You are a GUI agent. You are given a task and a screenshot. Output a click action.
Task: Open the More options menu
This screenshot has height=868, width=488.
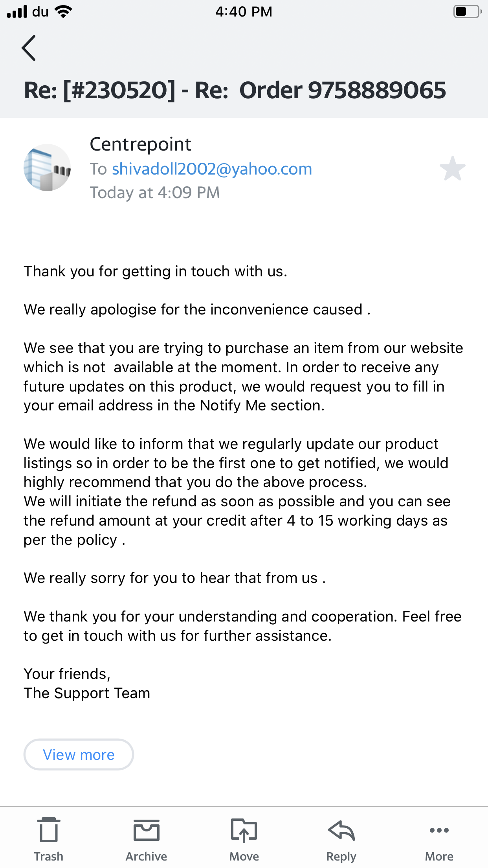[439, 838]
